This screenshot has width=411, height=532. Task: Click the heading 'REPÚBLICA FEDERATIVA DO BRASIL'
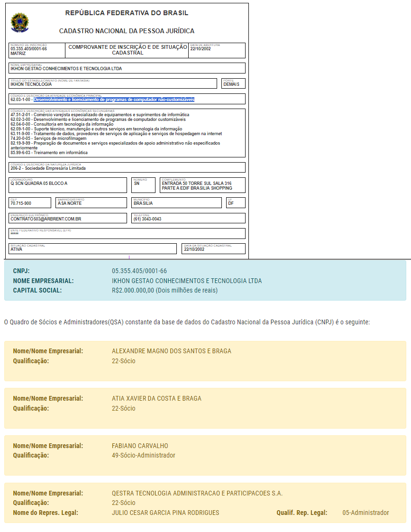click(127, 13)
